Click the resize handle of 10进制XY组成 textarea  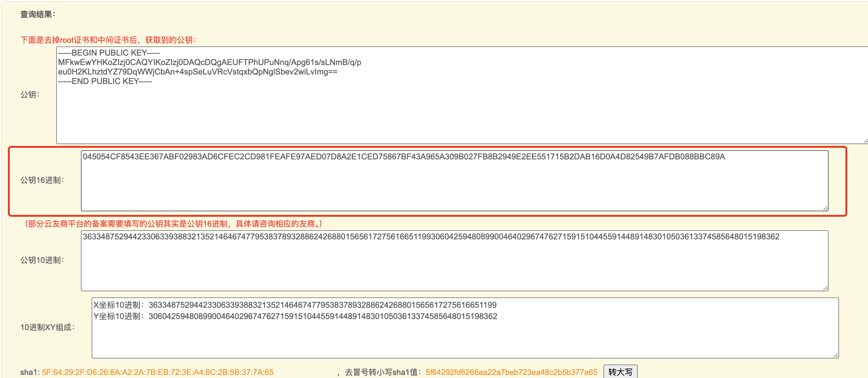tap(836, 355)
